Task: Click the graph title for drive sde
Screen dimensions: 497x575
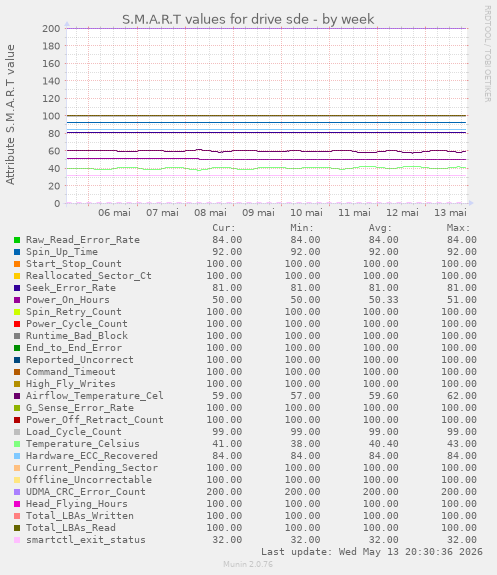Action: point(248,19)
